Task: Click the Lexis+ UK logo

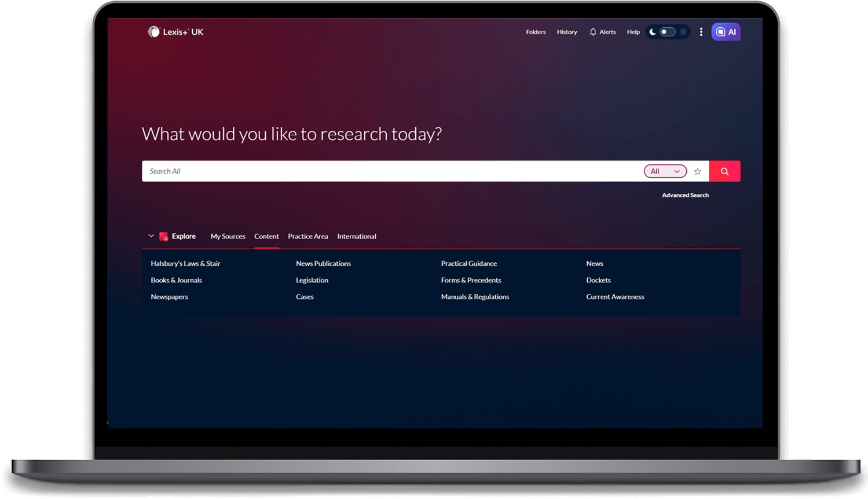Action: click(175, 32)
